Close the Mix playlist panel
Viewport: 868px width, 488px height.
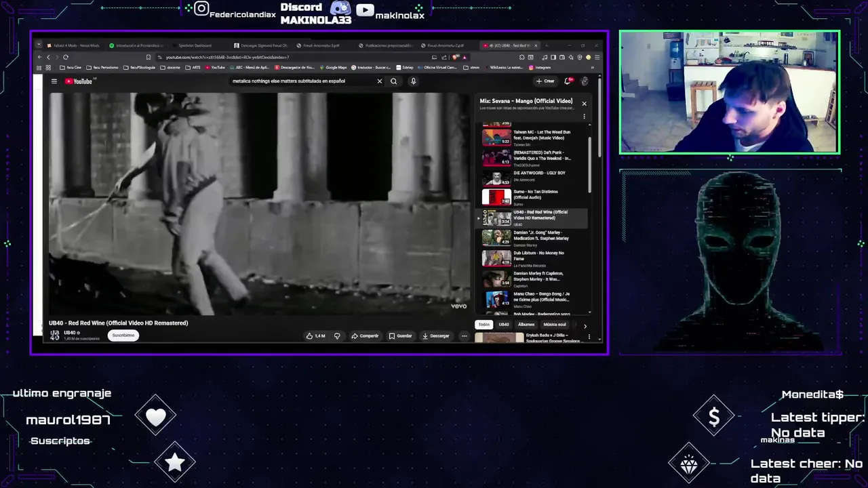click(584, 104)
